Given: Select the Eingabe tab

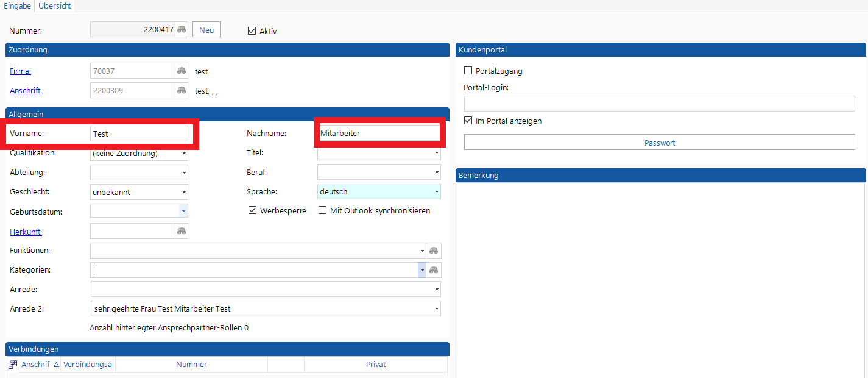Looking at the screenshot, I should (x=17, y=5).
